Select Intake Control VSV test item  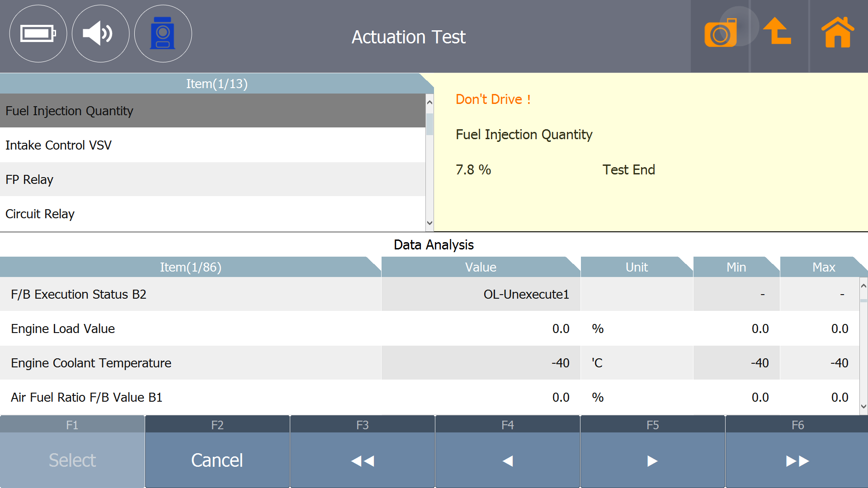pos(212,145)
